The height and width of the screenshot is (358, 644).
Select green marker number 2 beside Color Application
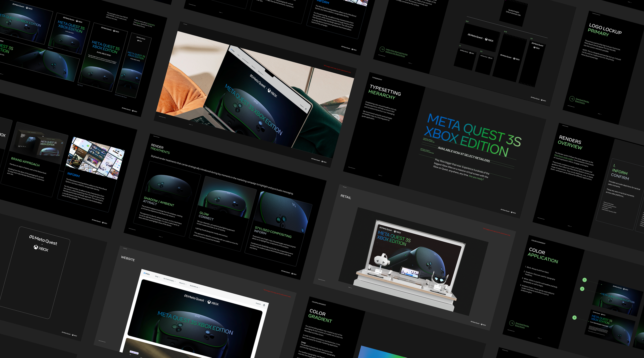582,289
